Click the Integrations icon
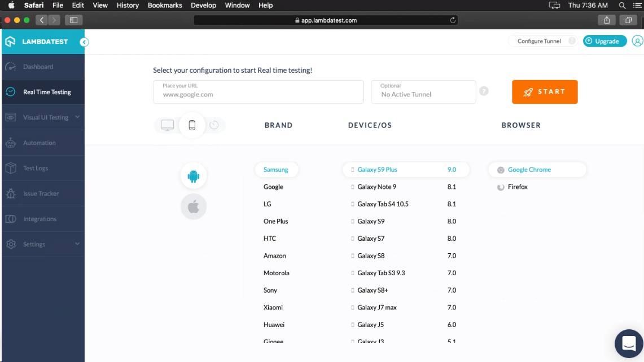 (x=11, y=219)
